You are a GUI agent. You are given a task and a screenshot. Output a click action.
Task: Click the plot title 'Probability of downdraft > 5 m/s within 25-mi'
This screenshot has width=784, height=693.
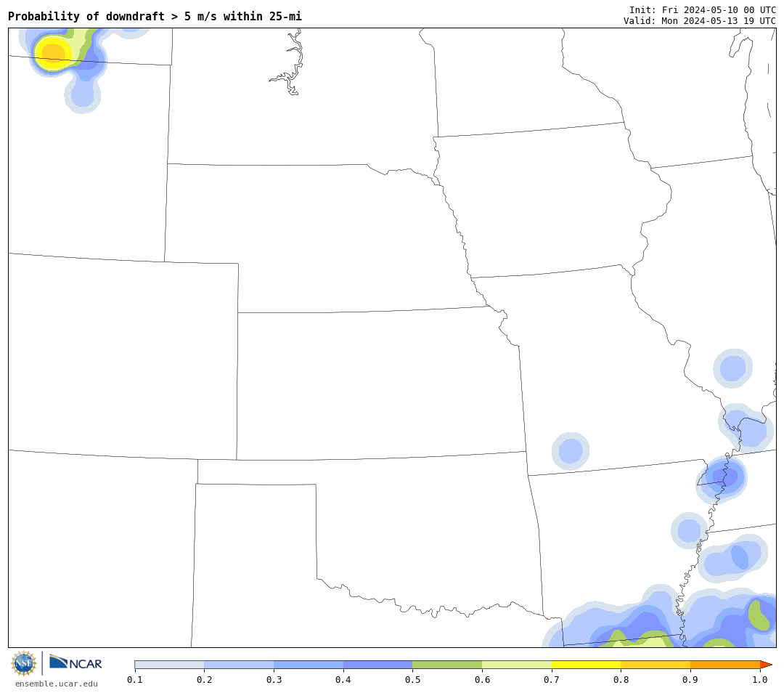tap(155, 17)
